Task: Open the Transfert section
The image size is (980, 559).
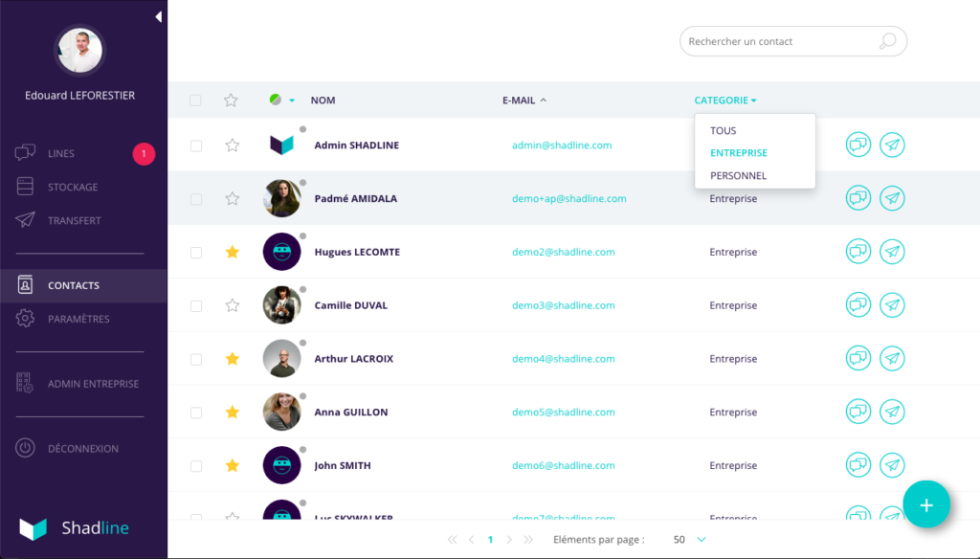Action: click(x=27, y=220)
